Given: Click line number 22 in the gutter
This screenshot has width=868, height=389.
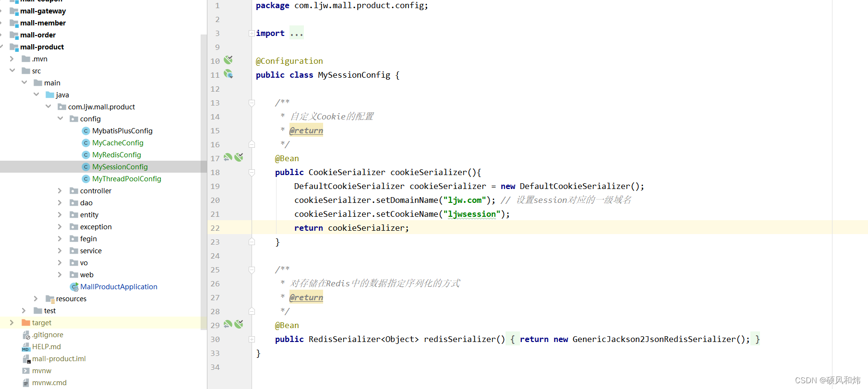Looking at the screenshot, I should pos(215,228).
